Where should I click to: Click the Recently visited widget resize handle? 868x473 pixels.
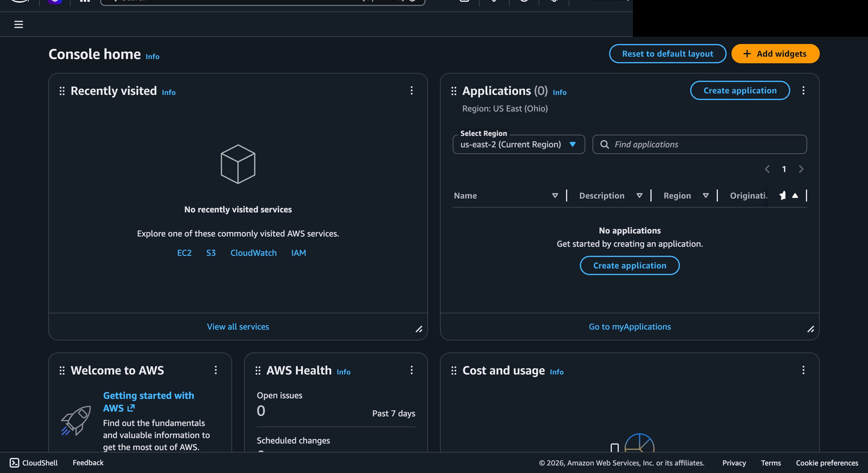(x=419, y=329)
